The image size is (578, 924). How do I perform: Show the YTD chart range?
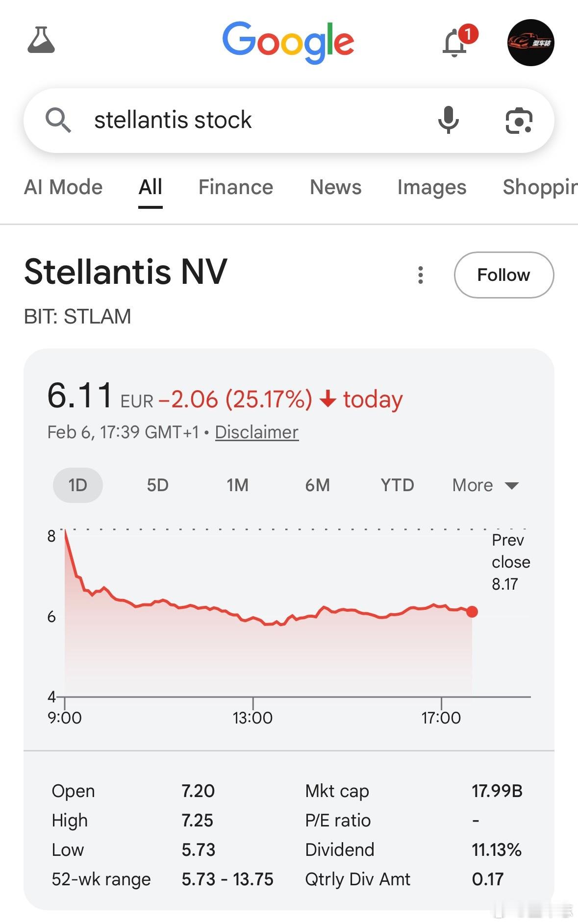(397, 485)
